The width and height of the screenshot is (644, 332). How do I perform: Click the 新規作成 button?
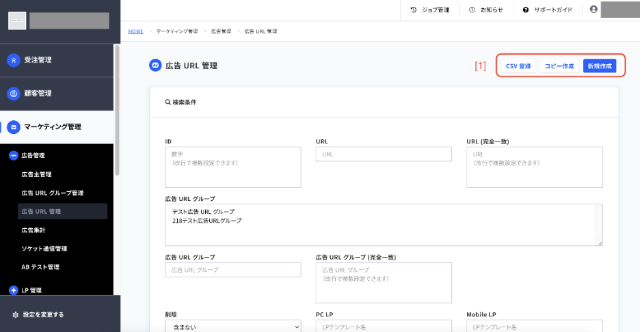tap(600, 66)
